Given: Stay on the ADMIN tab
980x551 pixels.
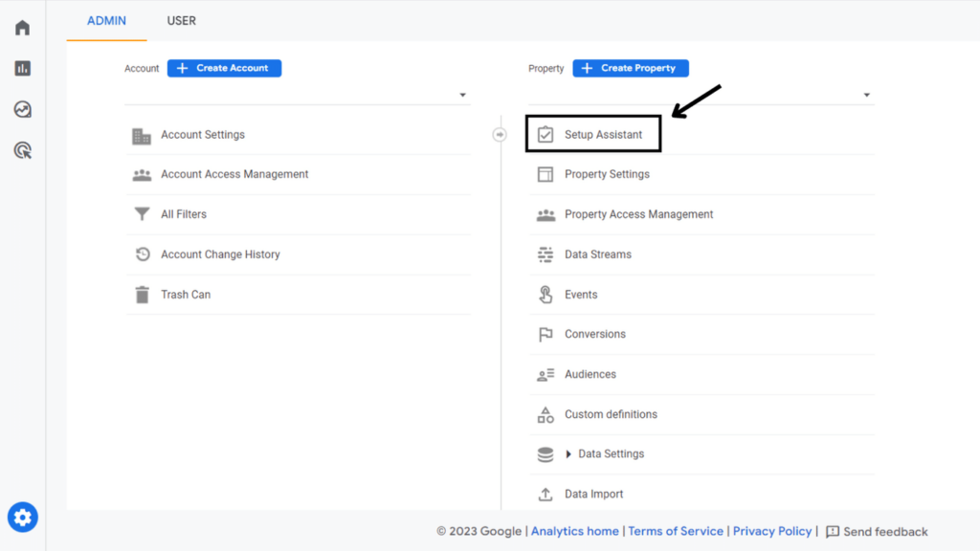Looking at the screenshot, I should pyautogui.click(x=106, y=20).
